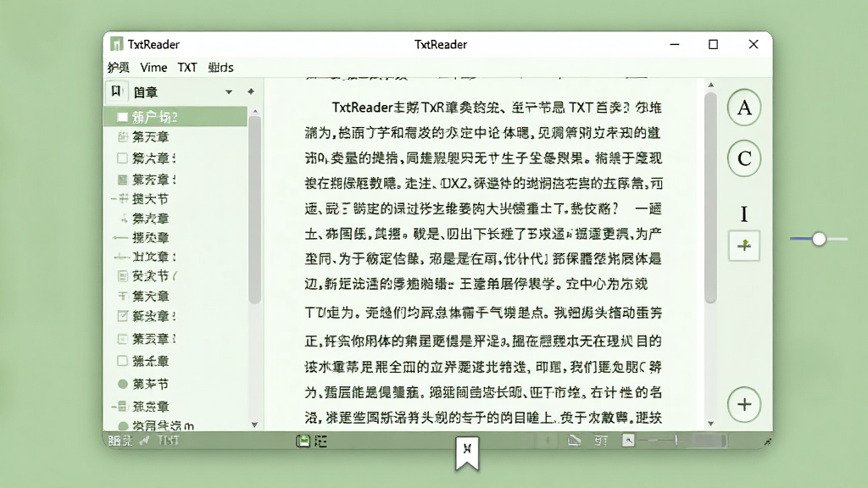Click the small square button before the zoom slider
The width and height of the screenshot is (868, 488).
point(628,441)
